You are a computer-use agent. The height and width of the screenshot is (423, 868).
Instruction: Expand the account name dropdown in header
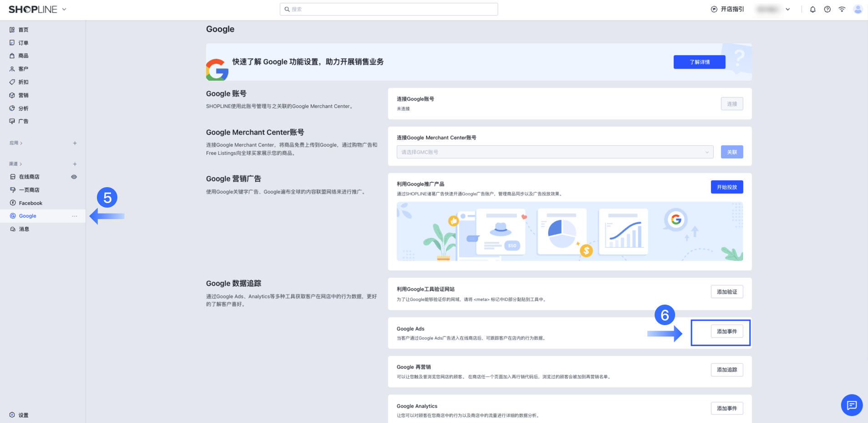pos(788,9)
